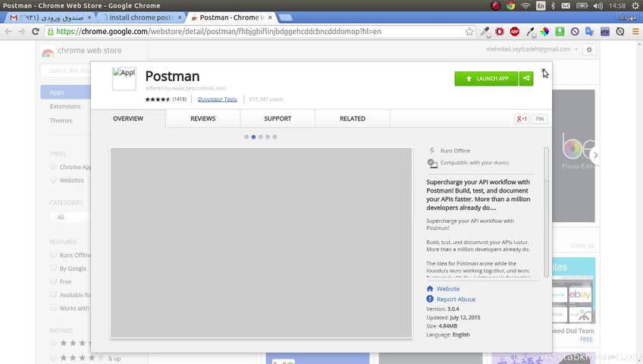
Task: Switch to install chrome postman tab
Action: point(142,17)
